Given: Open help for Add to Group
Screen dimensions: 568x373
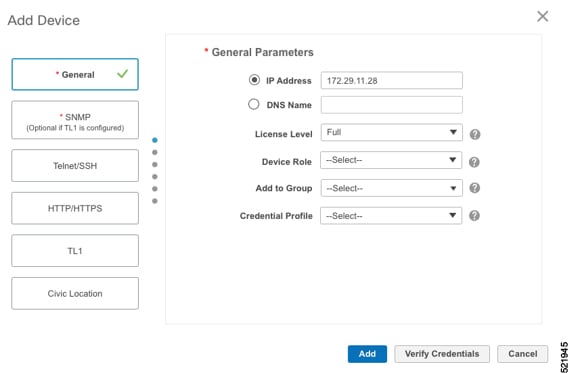Looking at the screenshot, I should click(x=475, y=188).
